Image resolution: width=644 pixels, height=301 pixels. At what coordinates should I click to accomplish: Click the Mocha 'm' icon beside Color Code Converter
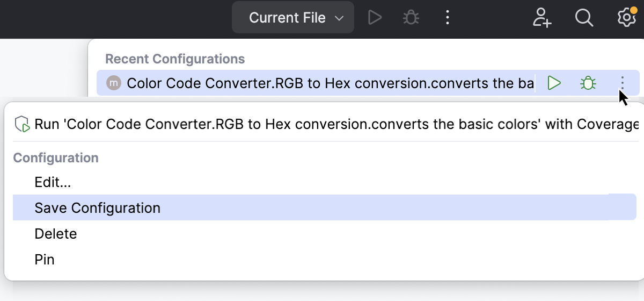point(114,83)
